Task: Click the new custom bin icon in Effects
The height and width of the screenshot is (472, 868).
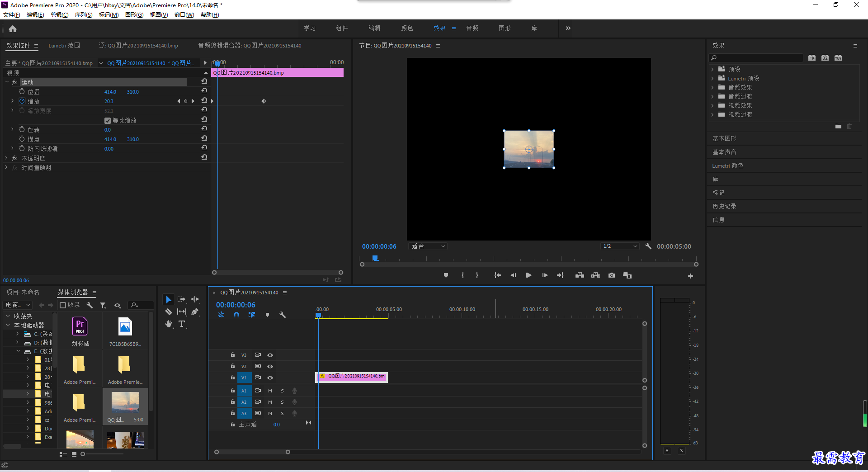Action: click(x=838, y=127)
